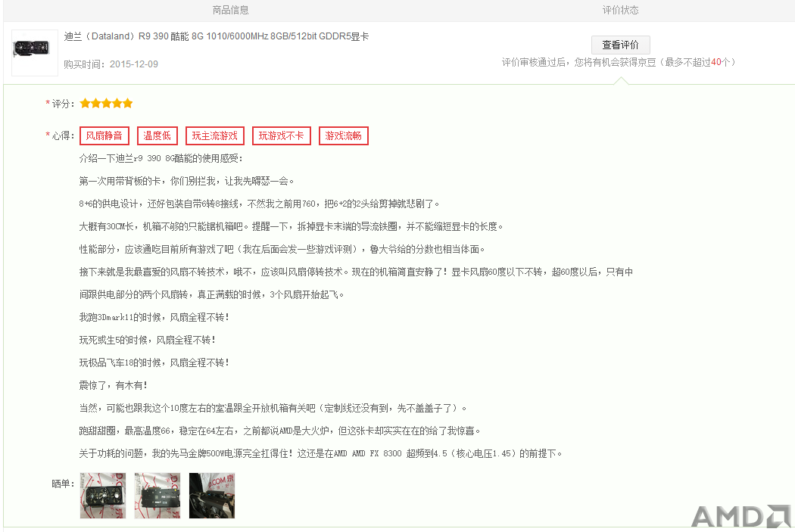
Task: Click the 晒单 label
Action: (x=63, y=484)
